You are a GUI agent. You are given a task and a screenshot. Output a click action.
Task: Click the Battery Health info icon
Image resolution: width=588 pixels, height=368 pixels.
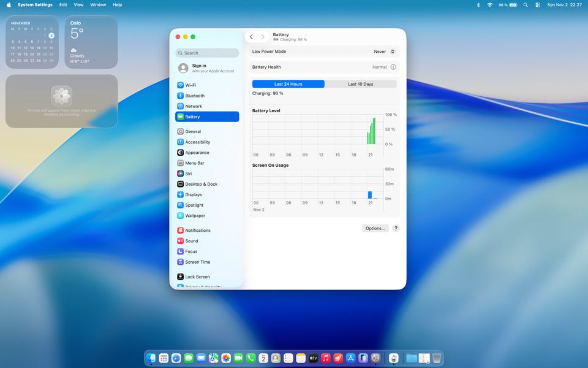click(393, 67)
